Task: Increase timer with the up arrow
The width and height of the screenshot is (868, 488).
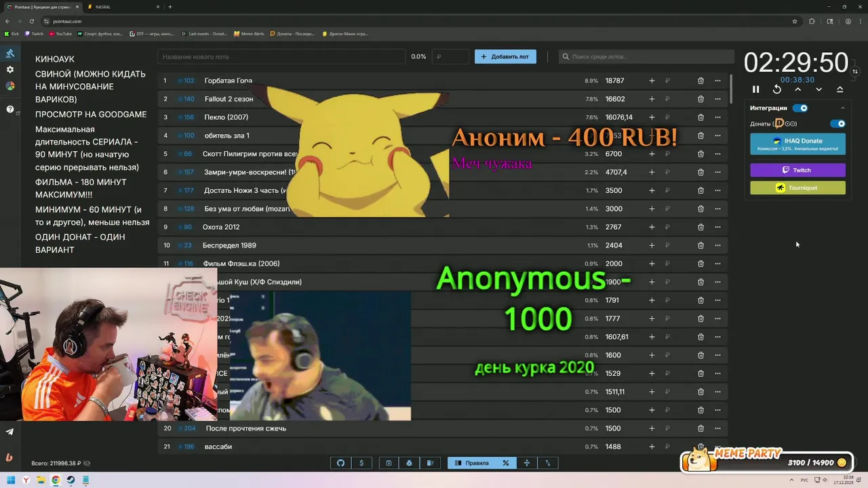Action: tap(798, 89)
